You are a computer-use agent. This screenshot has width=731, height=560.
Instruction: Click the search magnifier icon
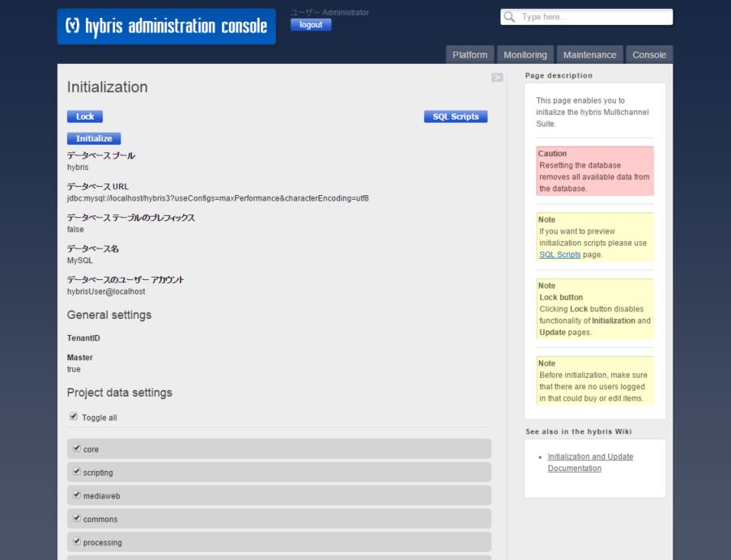(x=509, y=17)
